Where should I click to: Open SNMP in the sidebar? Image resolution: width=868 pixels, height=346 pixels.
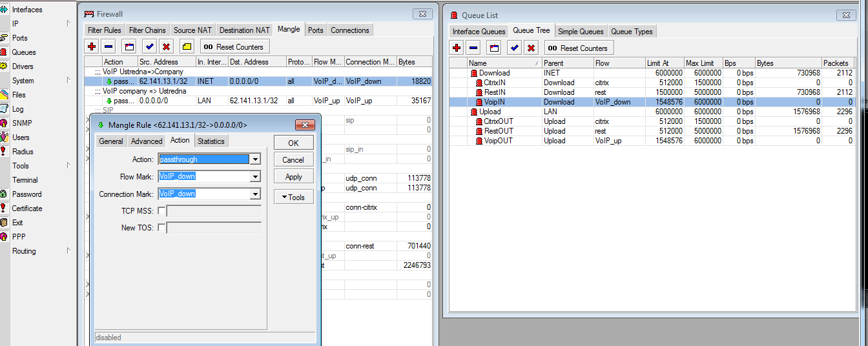pos(21,123)
